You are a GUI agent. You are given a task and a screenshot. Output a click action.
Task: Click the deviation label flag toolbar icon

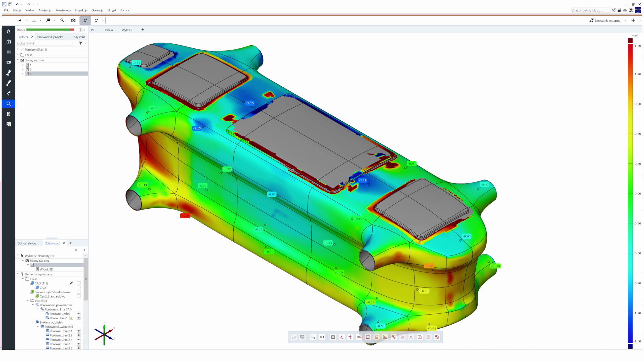click(x=48, y=20)
